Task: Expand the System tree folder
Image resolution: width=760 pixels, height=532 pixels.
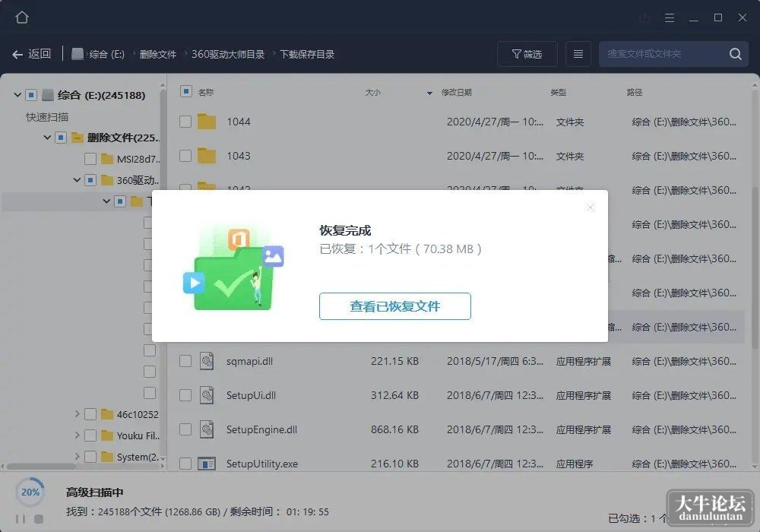Action: [x=77, y=456]
